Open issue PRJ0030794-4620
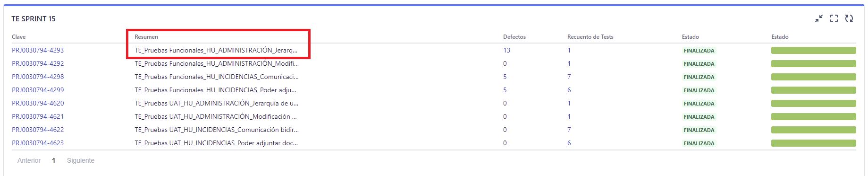Screen dimensions: 868x176 (x=38, y=103)
